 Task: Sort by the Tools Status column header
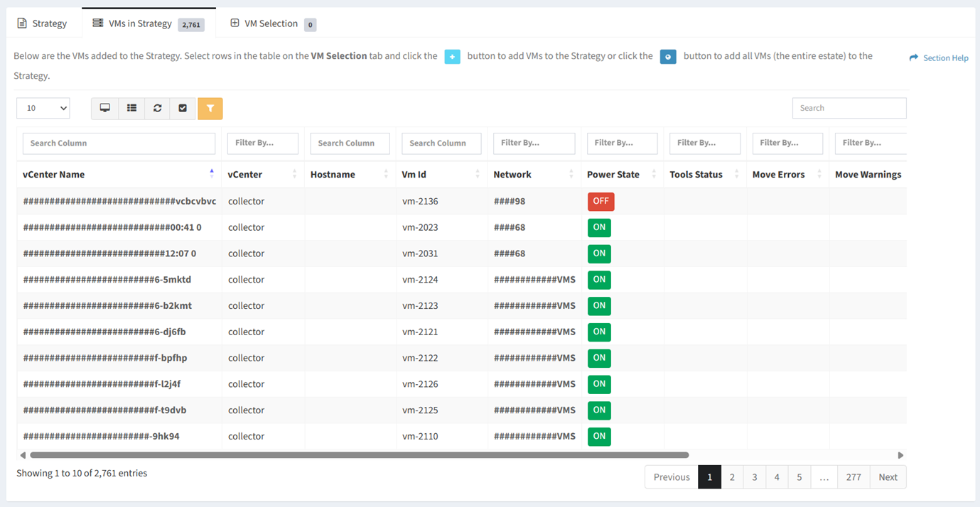705,174
